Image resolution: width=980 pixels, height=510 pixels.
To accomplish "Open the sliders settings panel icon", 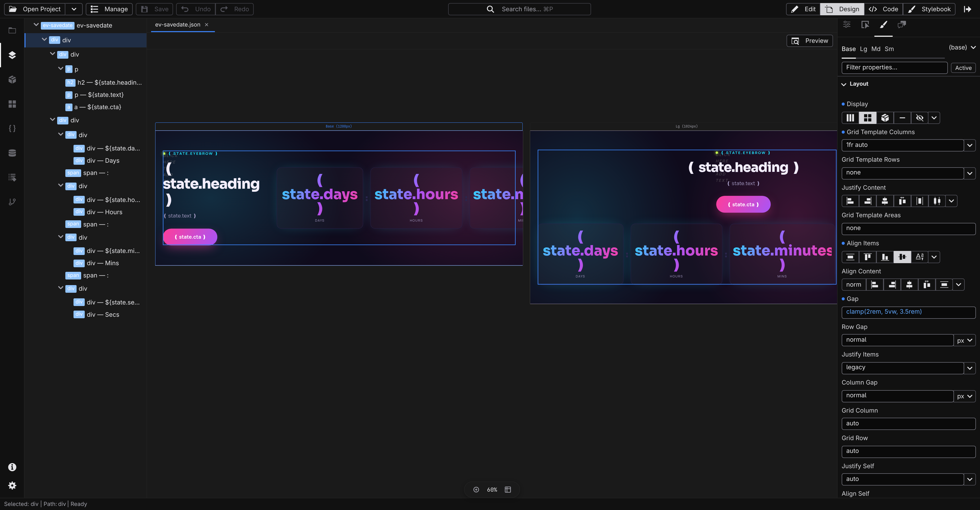I will click(x=847, y=25).
